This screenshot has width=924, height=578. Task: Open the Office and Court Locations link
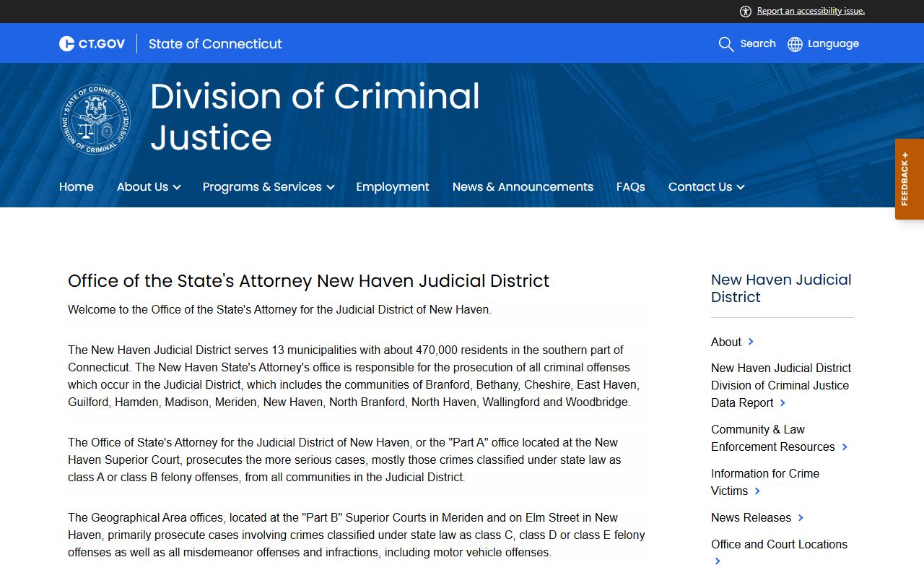tap(779, 544)
